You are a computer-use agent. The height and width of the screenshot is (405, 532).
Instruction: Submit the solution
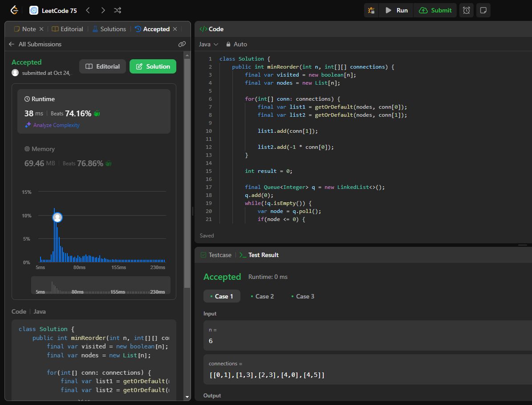click(435, 10)
